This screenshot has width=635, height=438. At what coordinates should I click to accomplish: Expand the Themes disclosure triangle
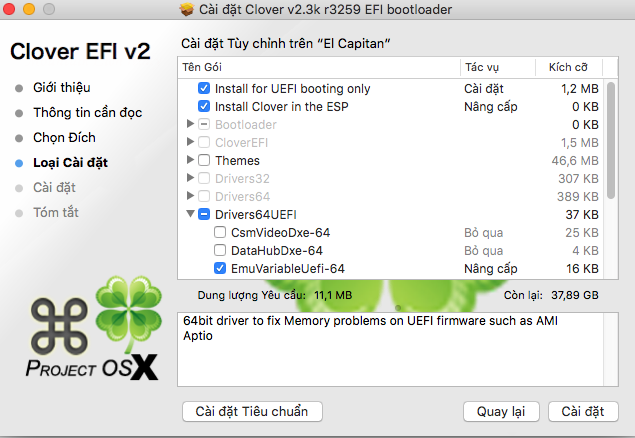[x=190, y=160]
